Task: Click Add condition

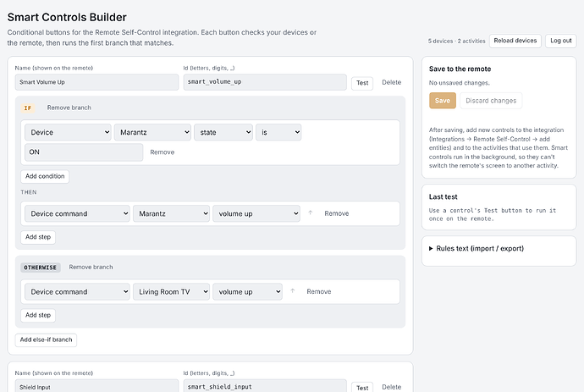Action: coord(45,176)
